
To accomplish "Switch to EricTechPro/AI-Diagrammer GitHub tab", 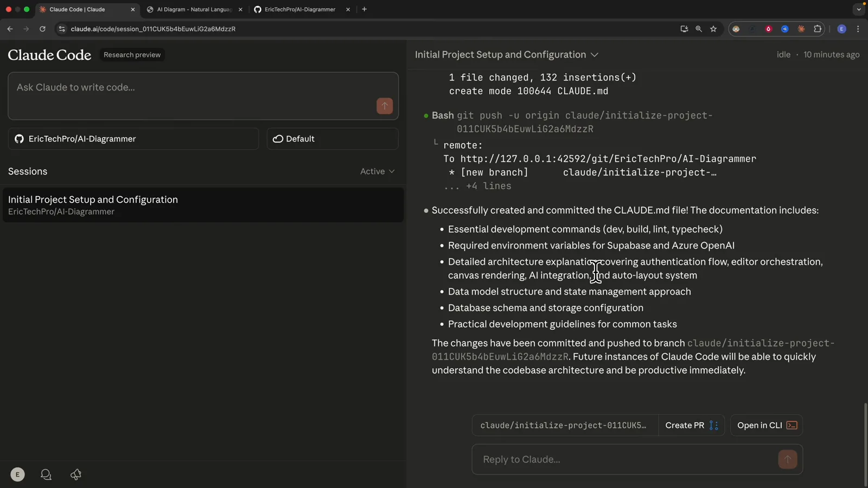I will click(300, 9).
